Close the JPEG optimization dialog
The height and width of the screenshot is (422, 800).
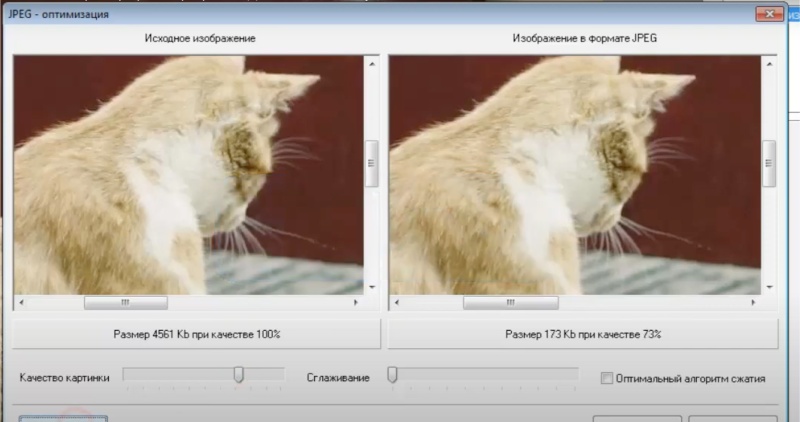[769, 14]
